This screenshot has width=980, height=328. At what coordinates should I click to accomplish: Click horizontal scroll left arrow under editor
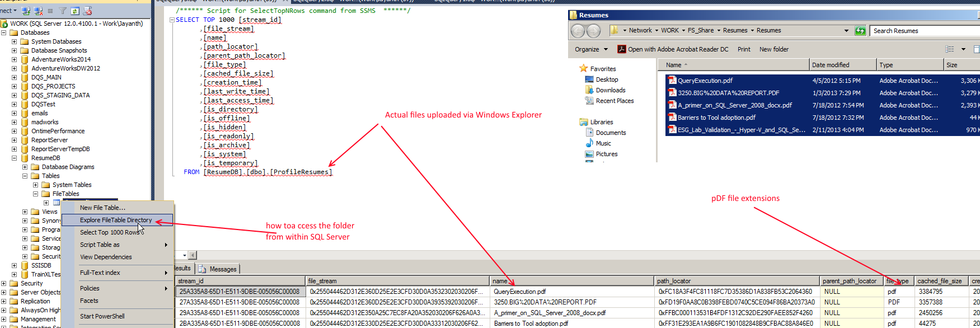tap(193, 255)
